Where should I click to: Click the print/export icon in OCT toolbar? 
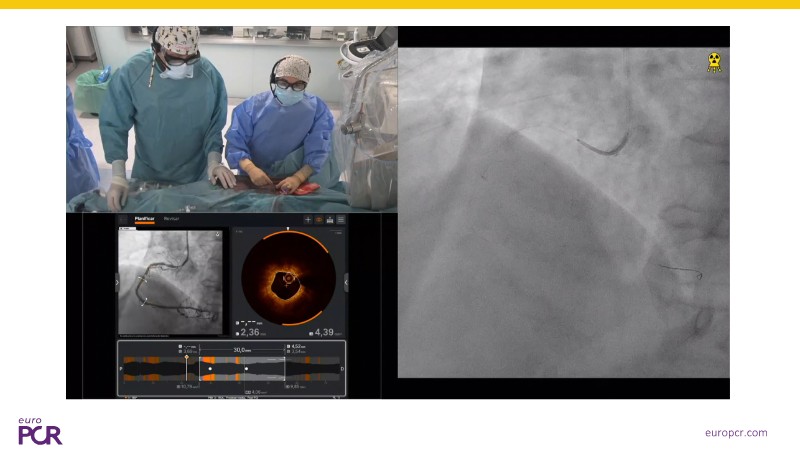point(331,219)
